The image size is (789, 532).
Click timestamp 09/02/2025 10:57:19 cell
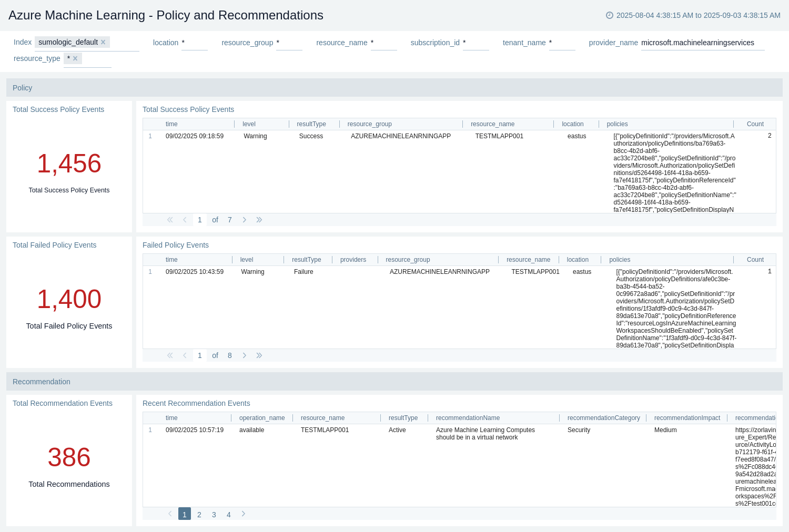pos(195,430)
